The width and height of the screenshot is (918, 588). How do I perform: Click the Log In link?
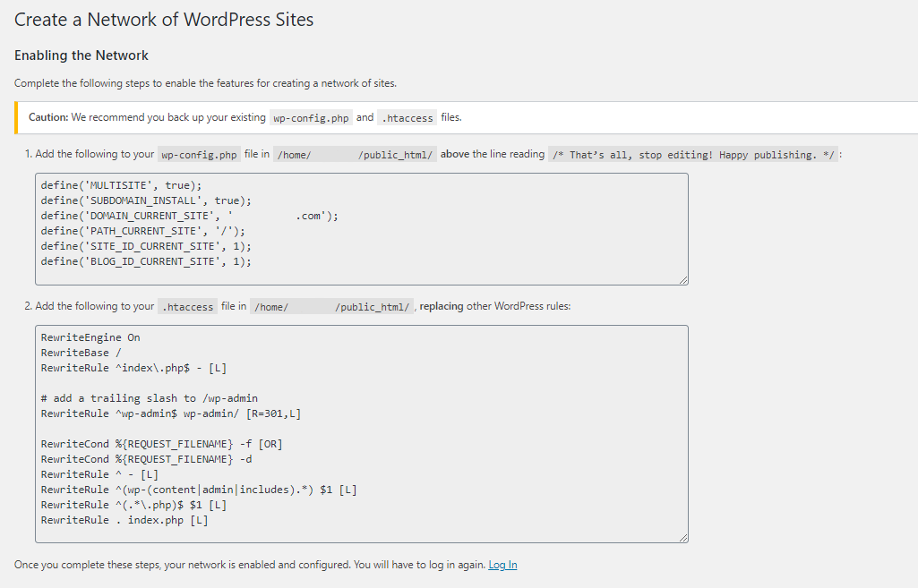(x=502, y=564)
